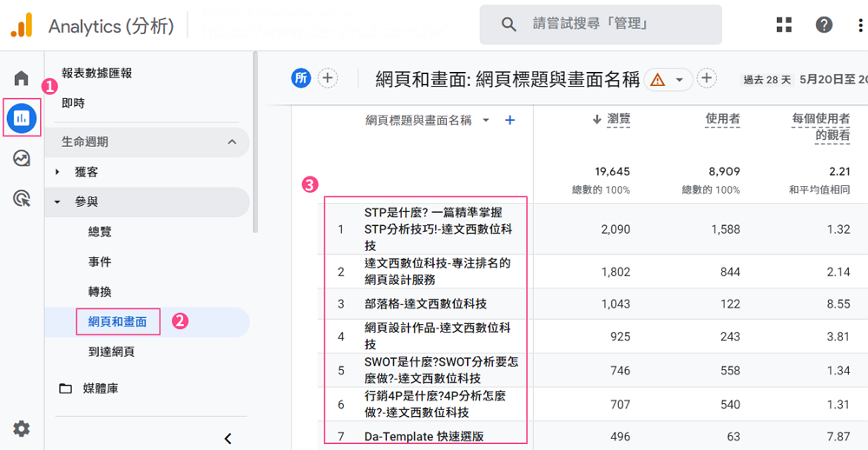Click the Google Analytics logo
Image resolution: width=868 pixels, height=450 pixels.
(x=22, y=25)
